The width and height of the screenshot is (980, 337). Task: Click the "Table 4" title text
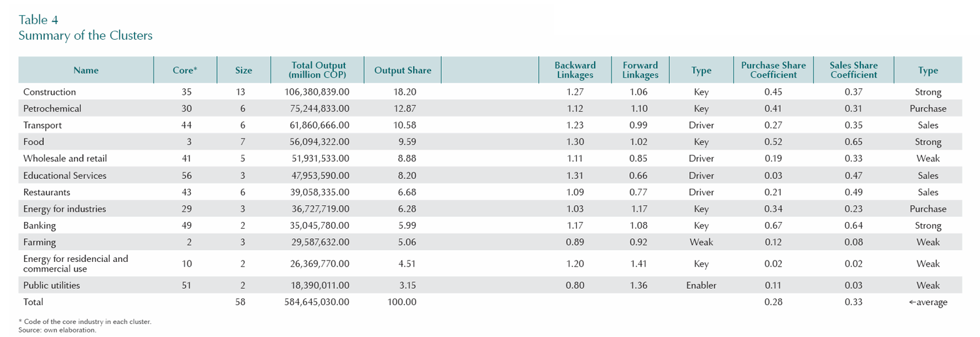[39, 20]
